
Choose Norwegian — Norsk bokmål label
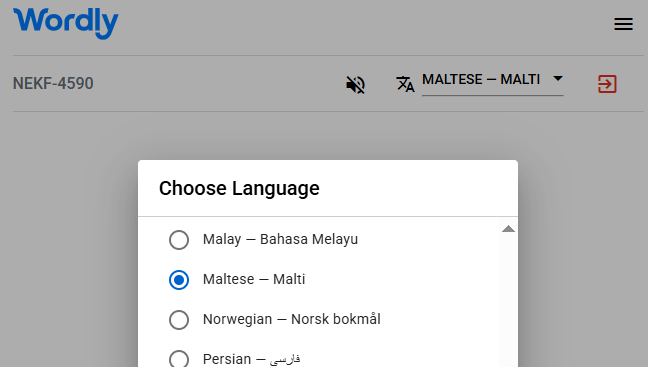[x=292, y=319]
